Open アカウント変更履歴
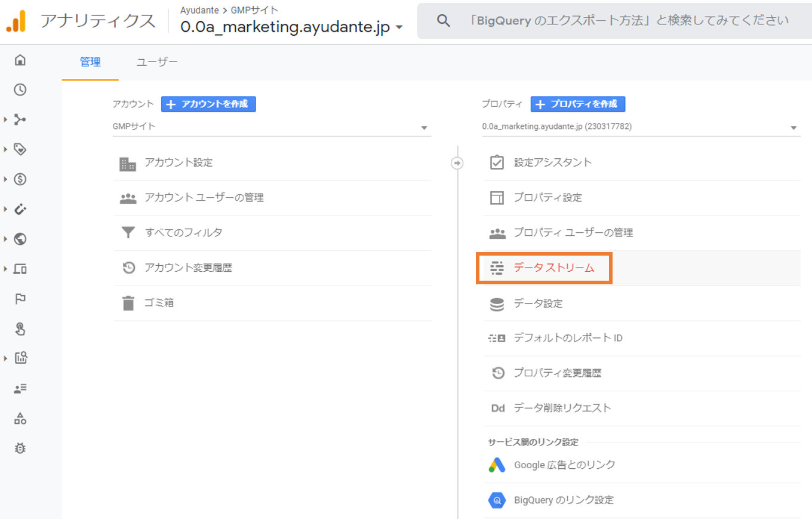The width and height of the screenshot is (812, 519). (273, 268)
